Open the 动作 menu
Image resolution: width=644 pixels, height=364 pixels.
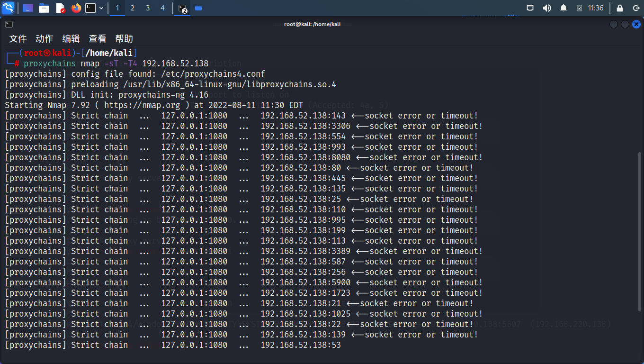click(x=45, y=39)
